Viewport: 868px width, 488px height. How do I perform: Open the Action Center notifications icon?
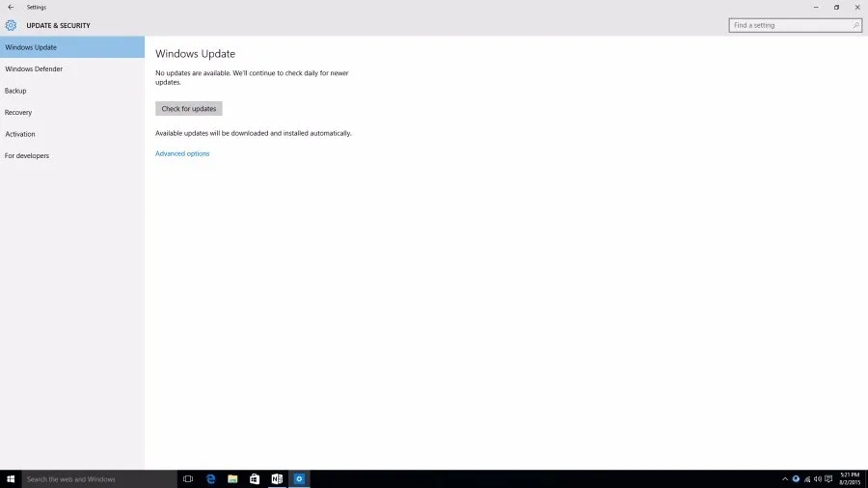tap(828, 479)
